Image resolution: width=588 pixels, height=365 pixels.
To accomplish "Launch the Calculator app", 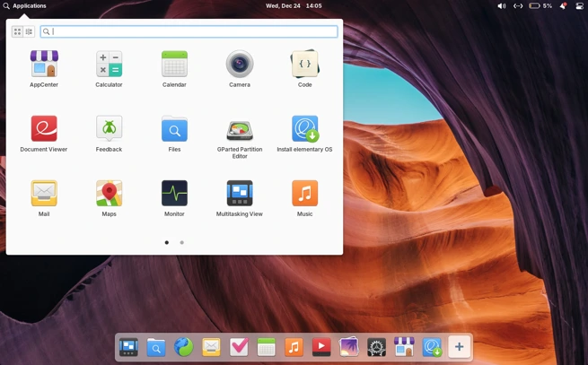I will tap(109, 69).
